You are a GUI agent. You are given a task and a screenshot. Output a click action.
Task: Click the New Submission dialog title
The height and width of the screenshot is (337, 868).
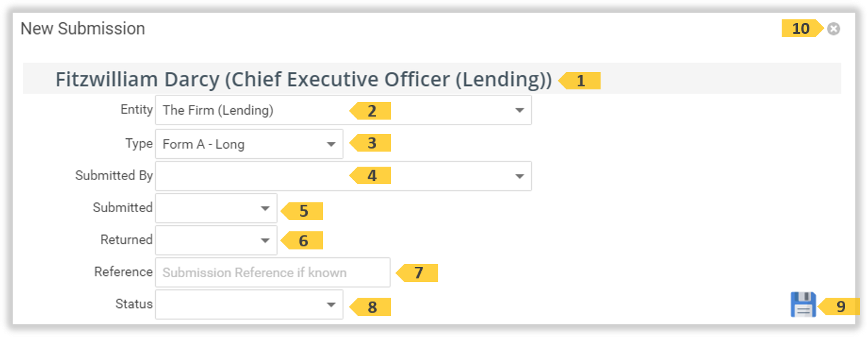(83, 28)
